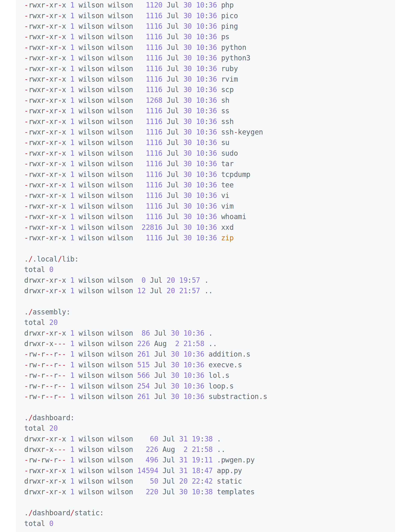Image resolution: width=411 pixels, height=532 pixels.
Task: Click the python3 entry in the listing
Action: pyautogui.click(x=235, y=58)
